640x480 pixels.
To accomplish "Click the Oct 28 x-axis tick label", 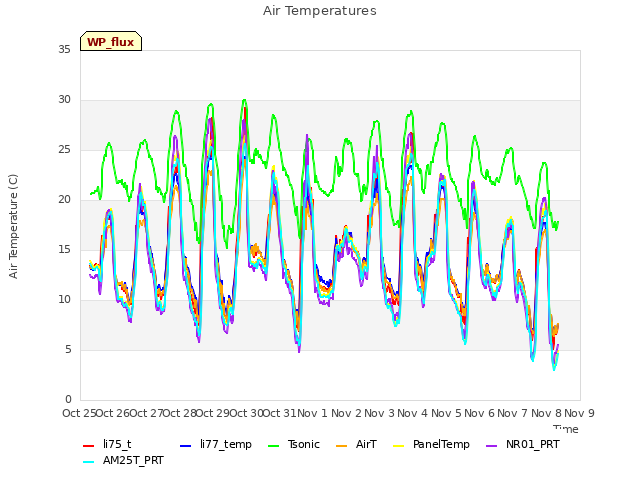I will click(x=180, y=413).
